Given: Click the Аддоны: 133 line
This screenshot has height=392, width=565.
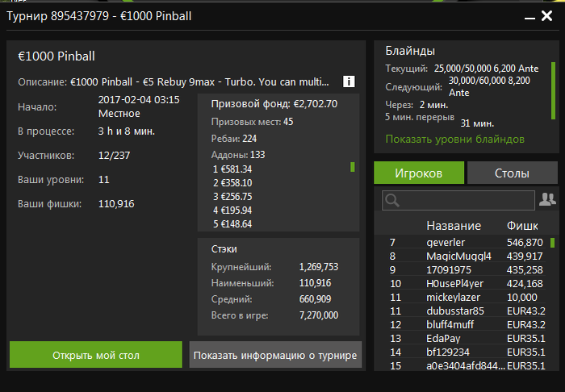Looking at the screenshot, I should tap(238, 154).
